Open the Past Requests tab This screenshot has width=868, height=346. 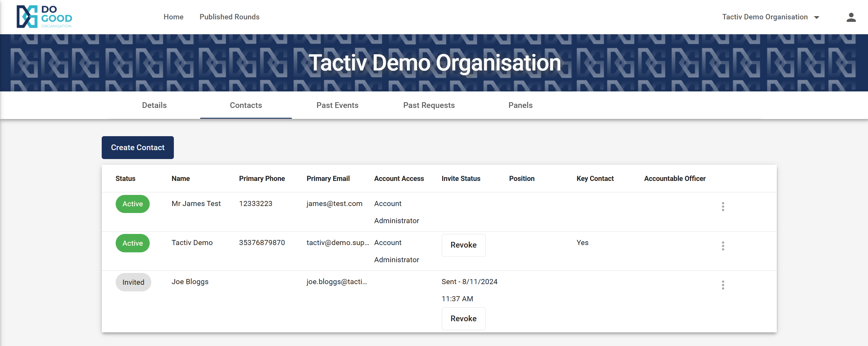(429, 105)
